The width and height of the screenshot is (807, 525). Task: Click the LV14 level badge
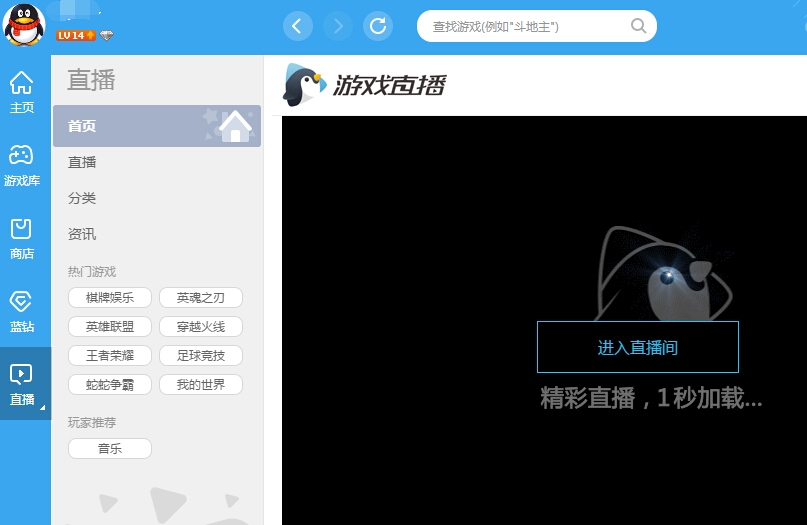click(x=76, y=36)
